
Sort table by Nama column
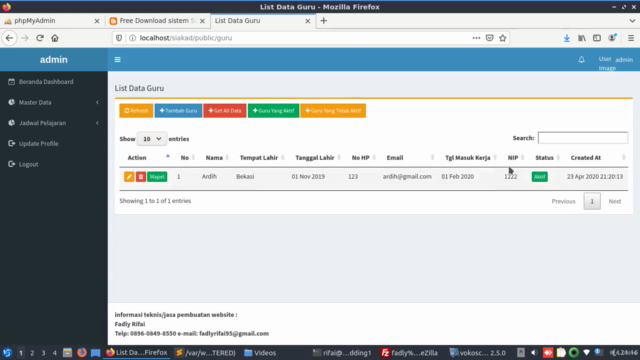tap(214, 158)
